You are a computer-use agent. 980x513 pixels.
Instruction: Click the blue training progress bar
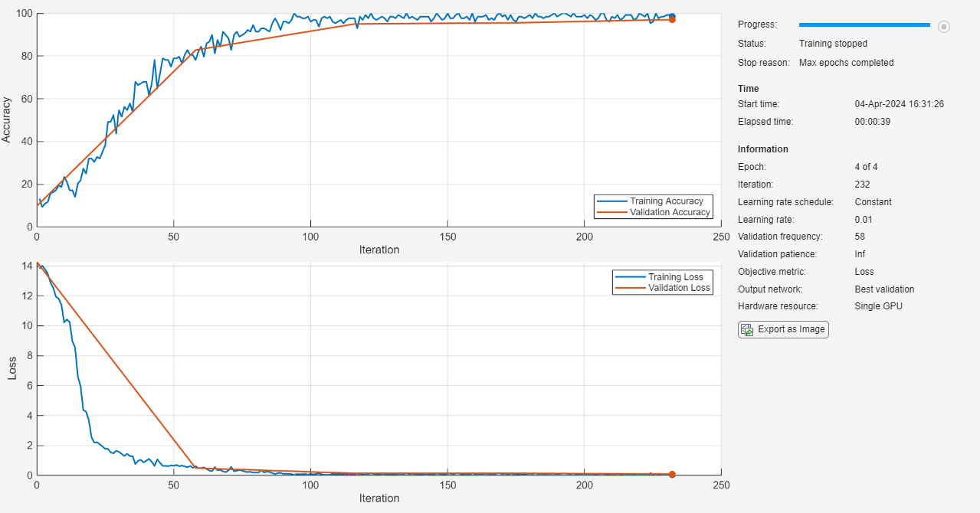[864, 25]
